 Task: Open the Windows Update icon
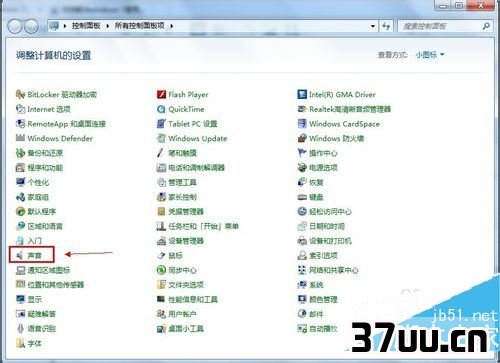(x=161, y=138)
